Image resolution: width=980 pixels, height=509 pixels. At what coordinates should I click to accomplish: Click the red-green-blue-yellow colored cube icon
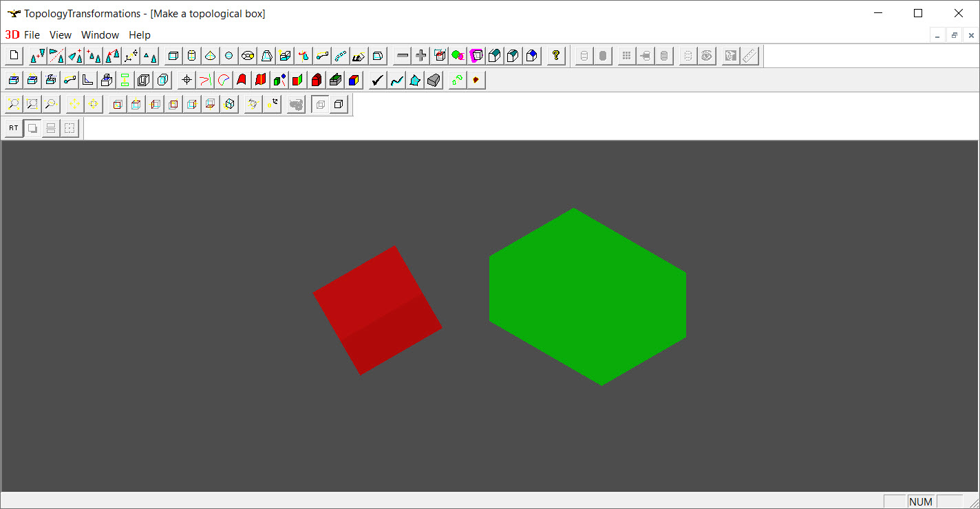(354, 81)
